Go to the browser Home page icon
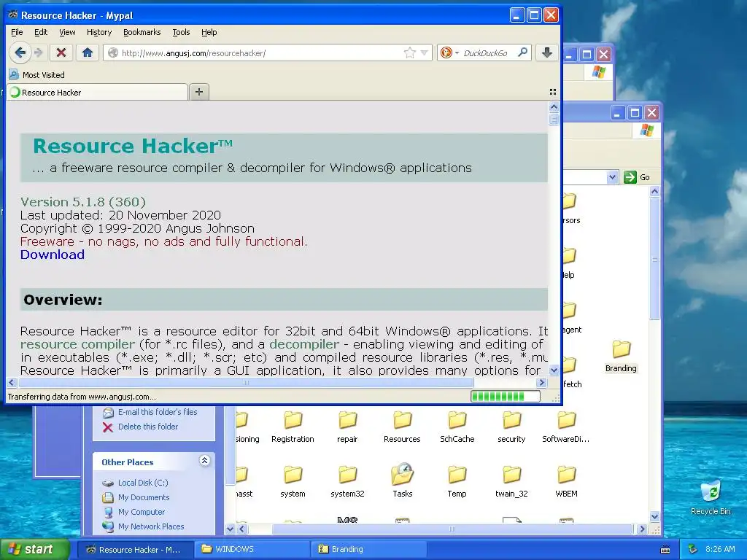 click(x=88, y=52)
